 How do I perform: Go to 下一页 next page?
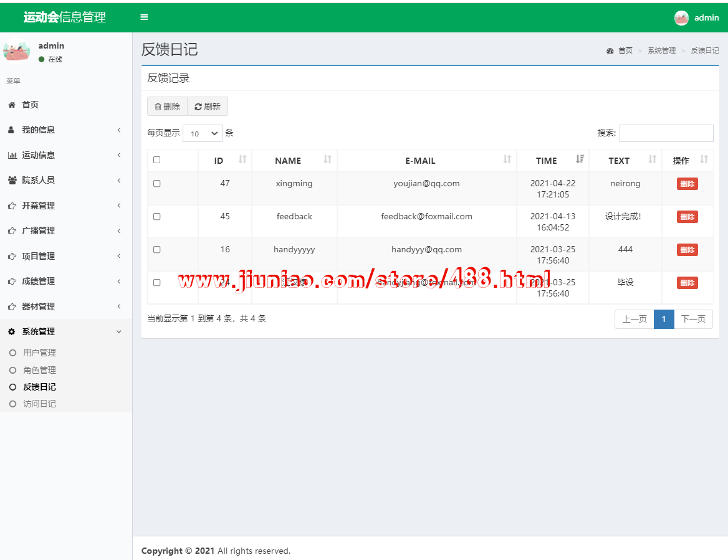click(x=693, y=319)
